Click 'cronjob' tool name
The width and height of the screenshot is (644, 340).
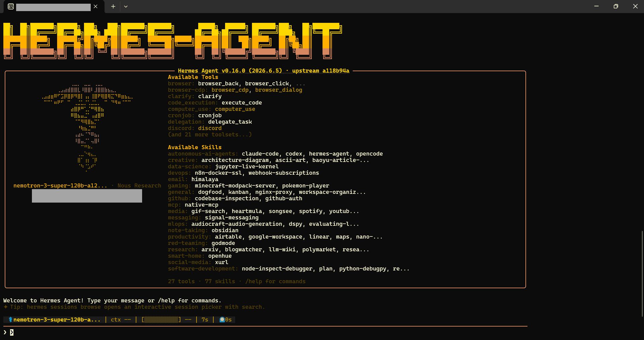210,115
